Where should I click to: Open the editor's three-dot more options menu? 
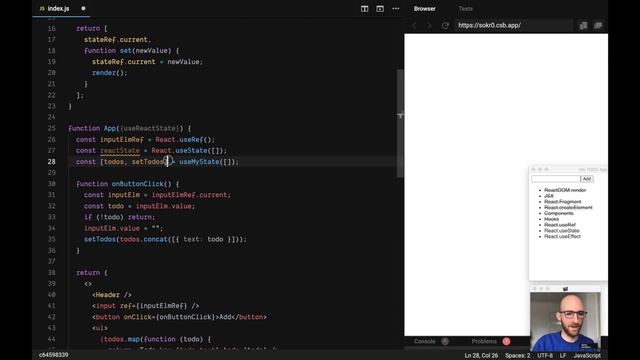pyautogui.click(x=396, y=9)
